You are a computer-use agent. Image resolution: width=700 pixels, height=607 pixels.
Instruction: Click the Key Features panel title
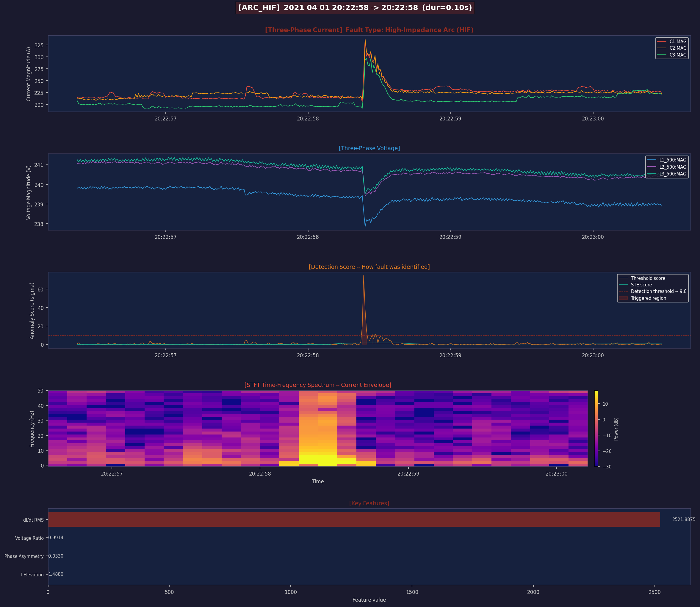point(369,503)
